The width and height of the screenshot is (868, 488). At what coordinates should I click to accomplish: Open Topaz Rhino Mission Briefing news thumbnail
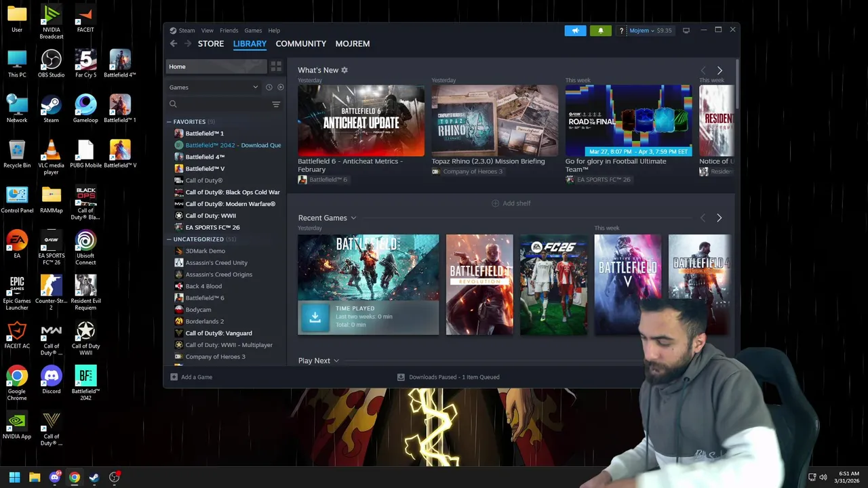click(x=495, y=121)
